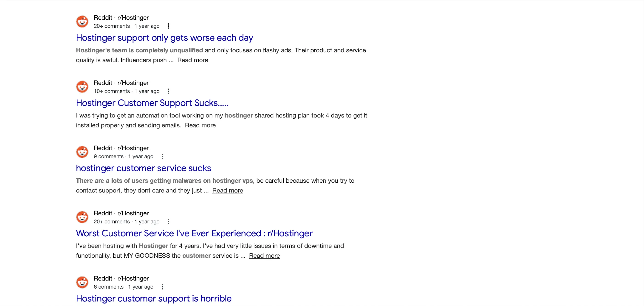Open 'Hostinger Customer Support Sucks.....' result
The height and width of the screenshot is (306, 644).
pyautogui.click(x=152, y=103)
